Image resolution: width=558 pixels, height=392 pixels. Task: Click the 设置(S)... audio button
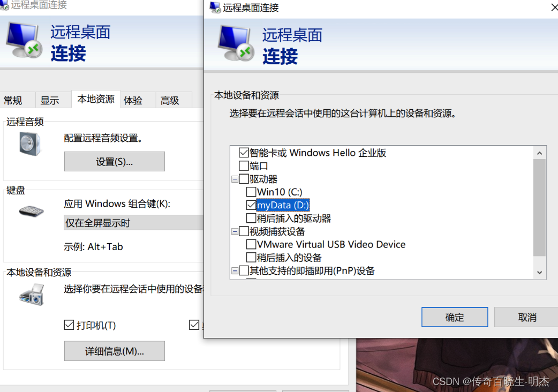click(114, 162)
